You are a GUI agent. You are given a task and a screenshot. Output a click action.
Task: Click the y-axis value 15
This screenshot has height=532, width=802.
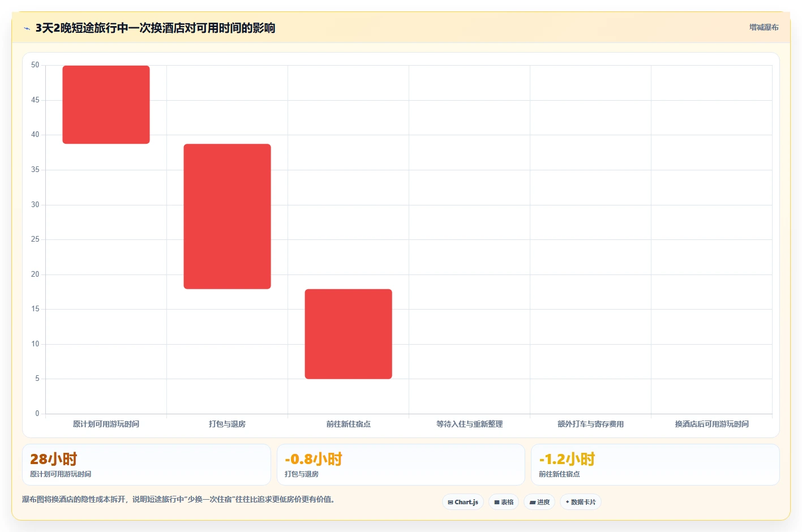[35, 309]
